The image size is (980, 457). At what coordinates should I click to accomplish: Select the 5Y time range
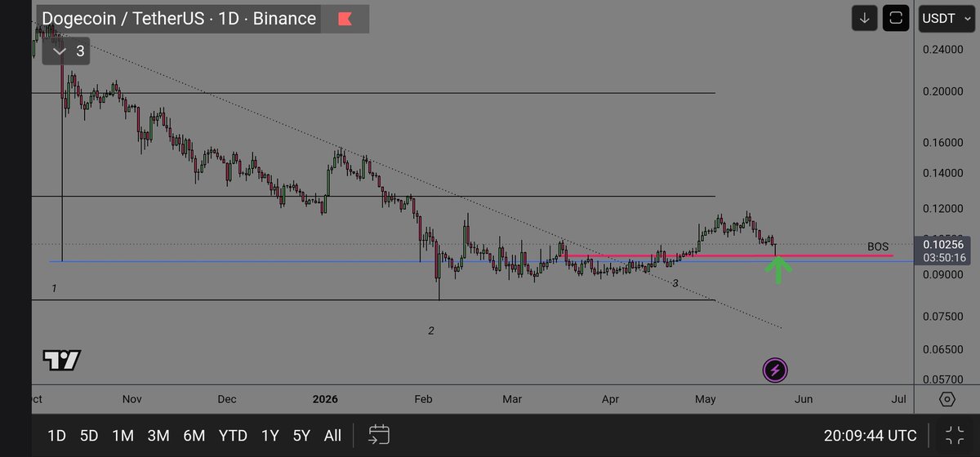301,435
